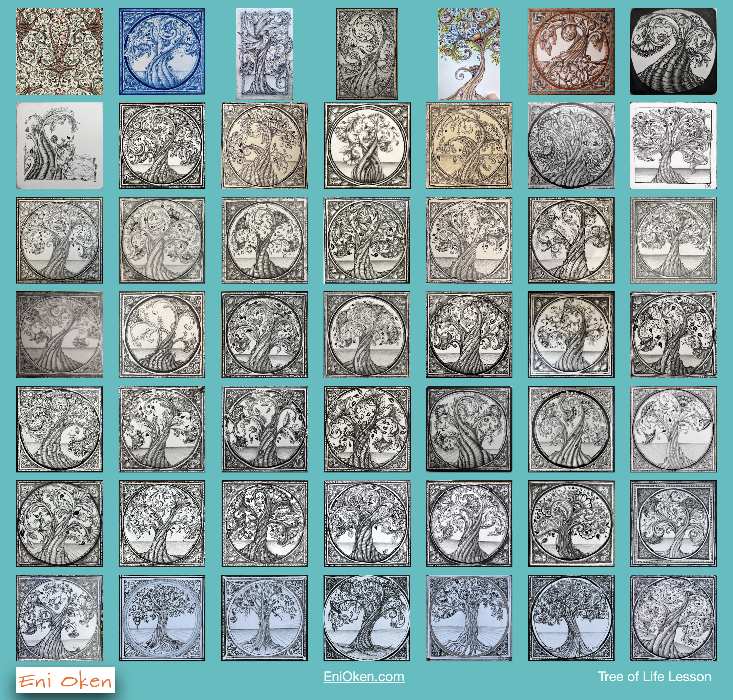Viewport: 733px width, 700px height.
Task: Select the colorful watercolor tree thumbnail
Action: [469, 54]
